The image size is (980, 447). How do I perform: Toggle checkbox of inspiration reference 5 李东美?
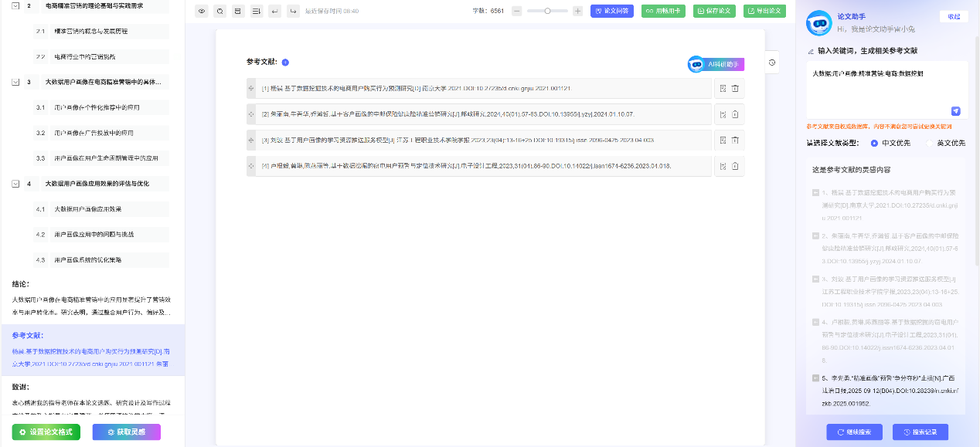(x=815, y=378)
